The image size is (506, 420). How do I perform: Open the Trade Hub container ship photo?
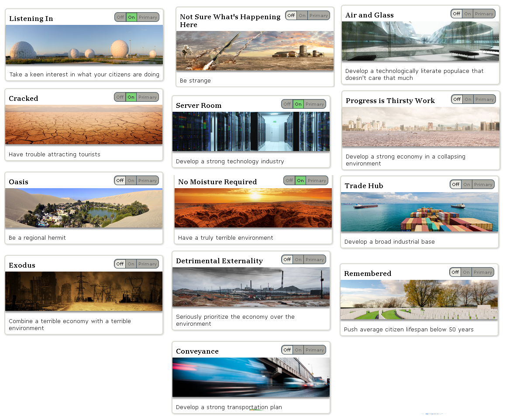pos(420,212)
